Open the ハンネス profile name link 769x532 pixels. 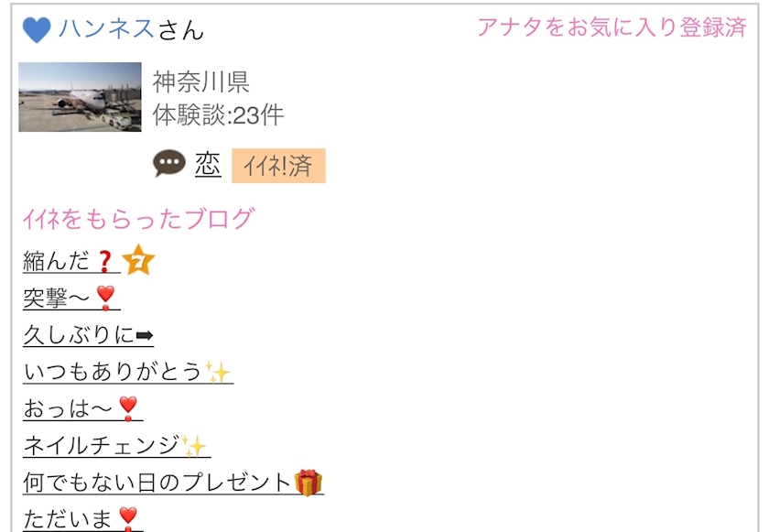point(106,28)
